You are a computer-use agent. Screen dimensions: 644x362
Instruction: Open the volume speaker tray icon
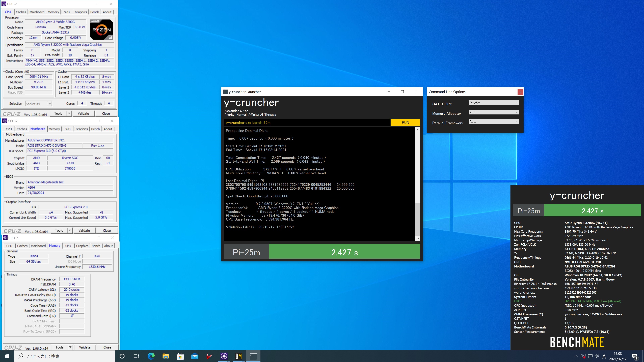pos(597,356)
